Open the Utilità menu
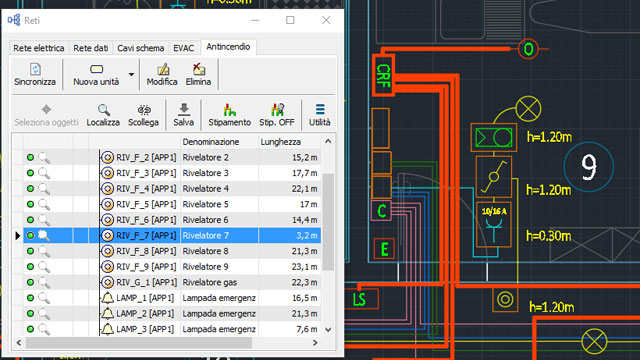 coord(320,116)
